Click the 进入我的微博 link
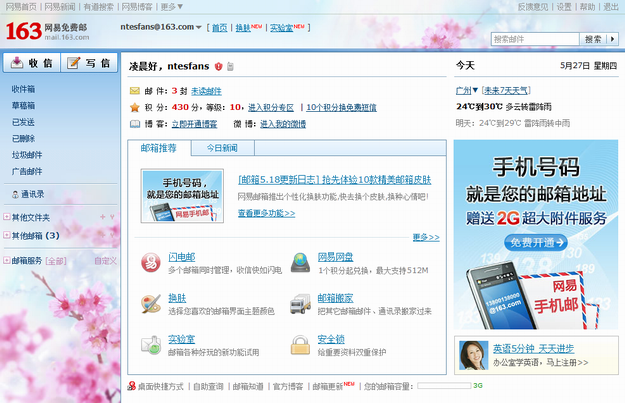 [x=283, y=124]
